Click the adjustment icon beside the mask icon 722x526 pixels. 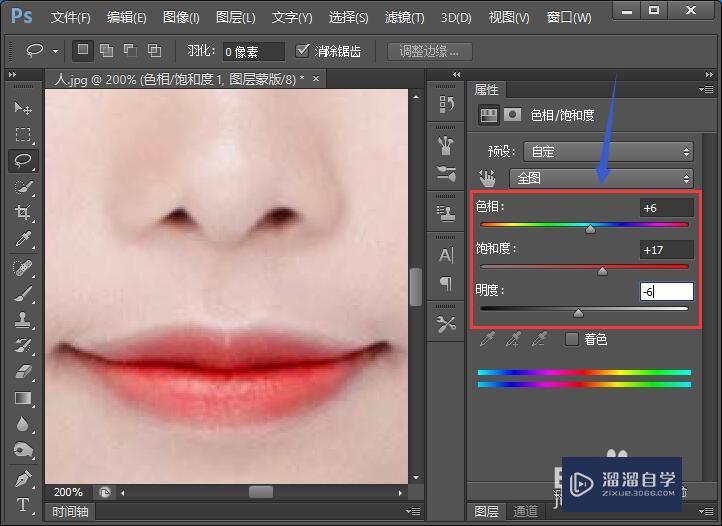[489, 115]
